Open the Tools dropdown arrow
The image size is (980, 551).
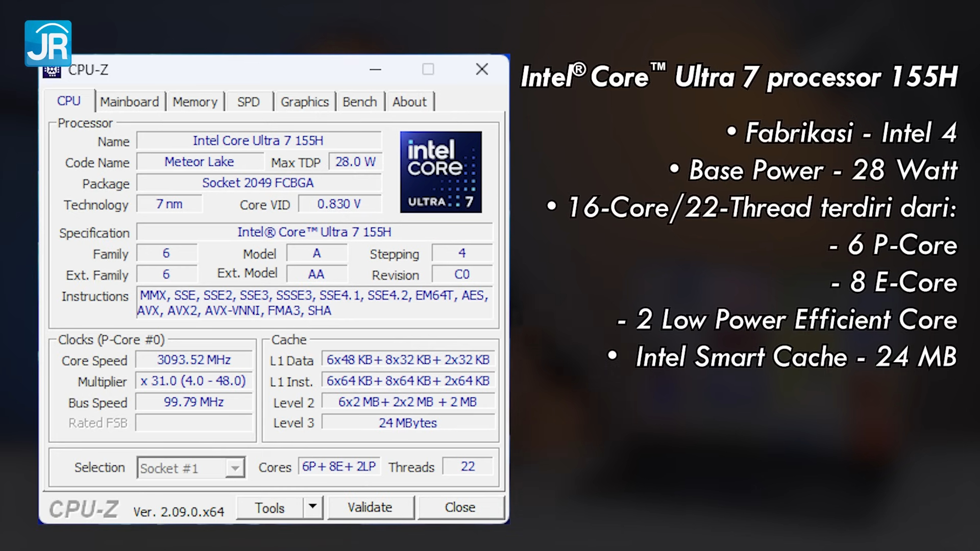pos(312,507)
